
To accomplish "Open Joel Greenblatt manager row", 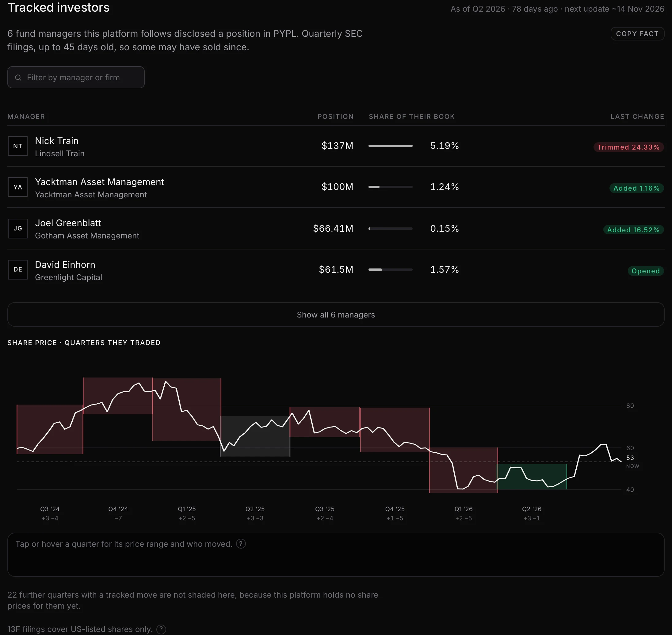I will coord(336,229).
